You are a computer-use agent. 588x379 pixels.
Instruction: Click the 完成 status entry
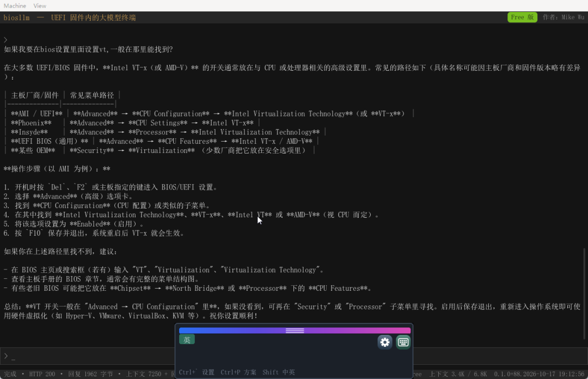pos(10,374)
